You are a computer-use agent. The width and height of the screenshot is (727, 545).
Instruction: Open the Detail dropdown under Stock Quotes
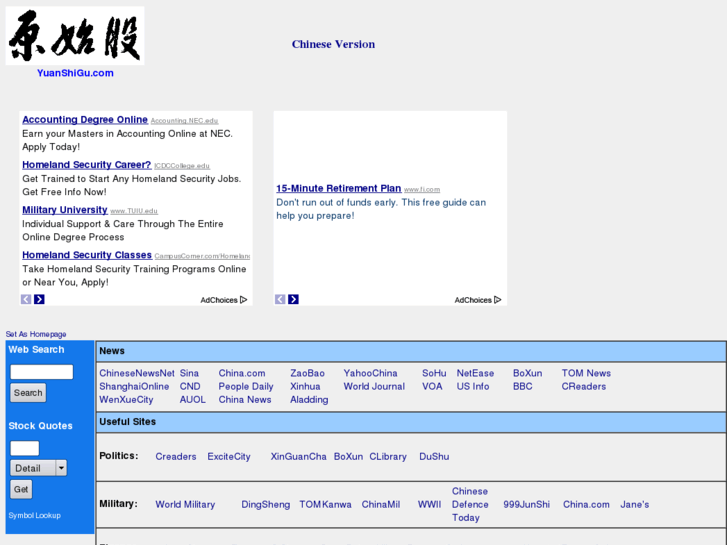tap(38, 468)
